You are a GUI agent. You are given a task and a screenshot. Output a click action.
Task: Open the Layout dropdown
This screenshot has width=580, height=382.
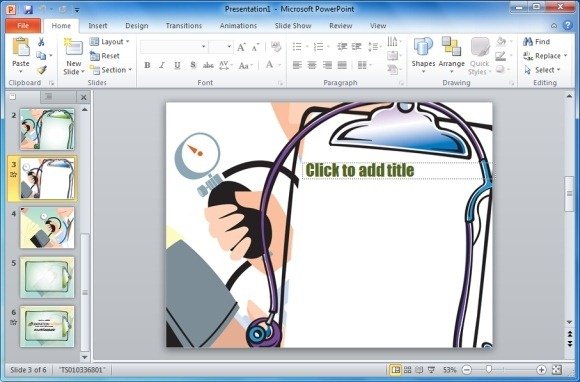[109, 42]
